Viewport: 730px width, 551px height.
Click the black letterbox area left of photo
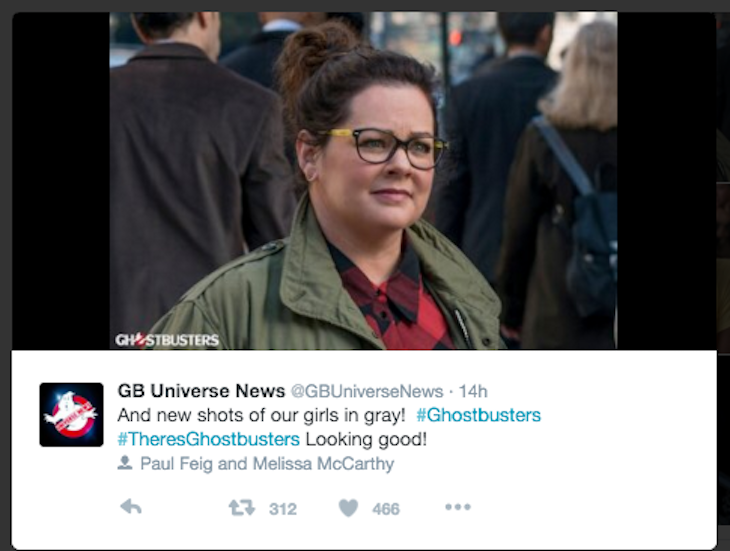[x=61, y=181]
